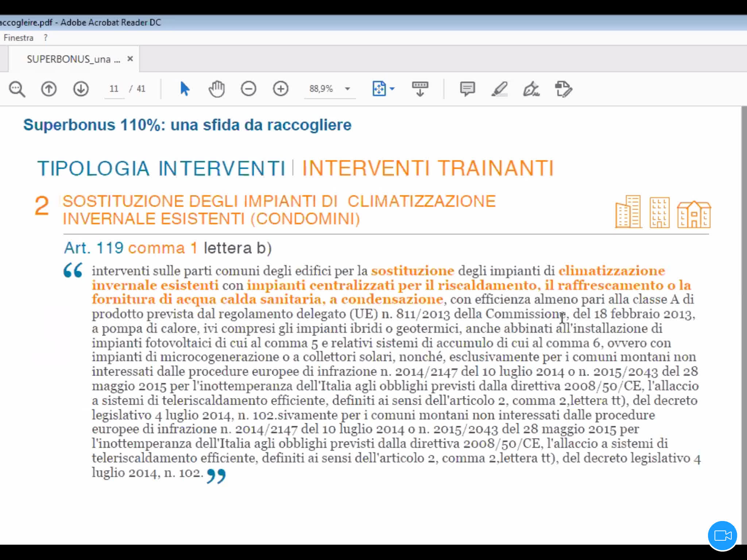Close the SUPERBONUS_una tab
This screenshot has width=747, height=560.
pos(130,59)
